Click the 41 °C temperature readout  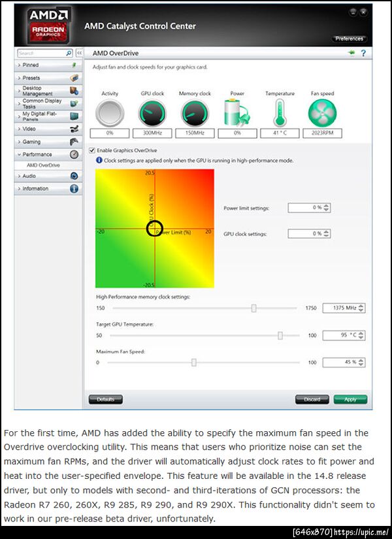tap(280, 133)
